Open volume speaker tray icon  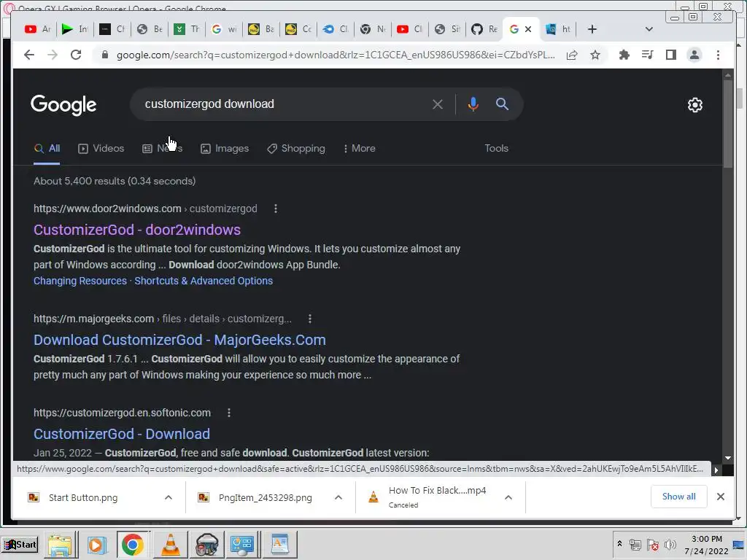(670, 544)
